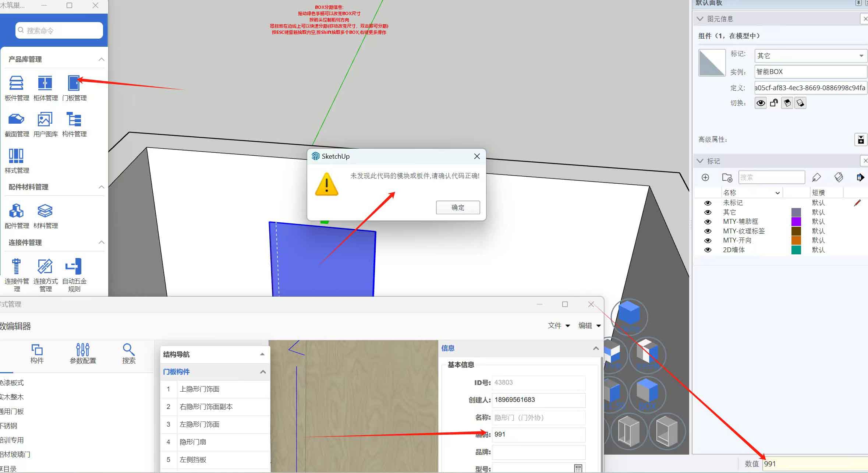
Task: Open the 文件 menu
Action: pos(558,325)
